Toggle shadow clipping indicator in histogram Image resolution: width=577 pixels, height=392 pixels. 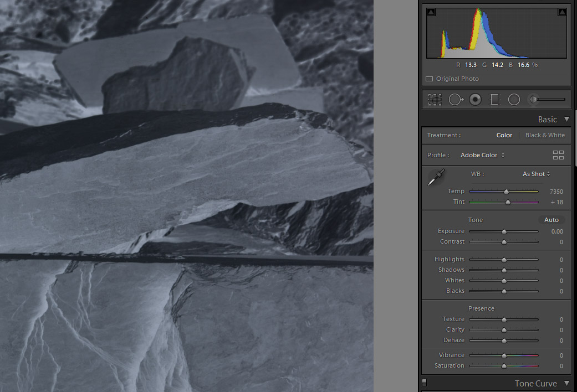click(x=431, y=12)
